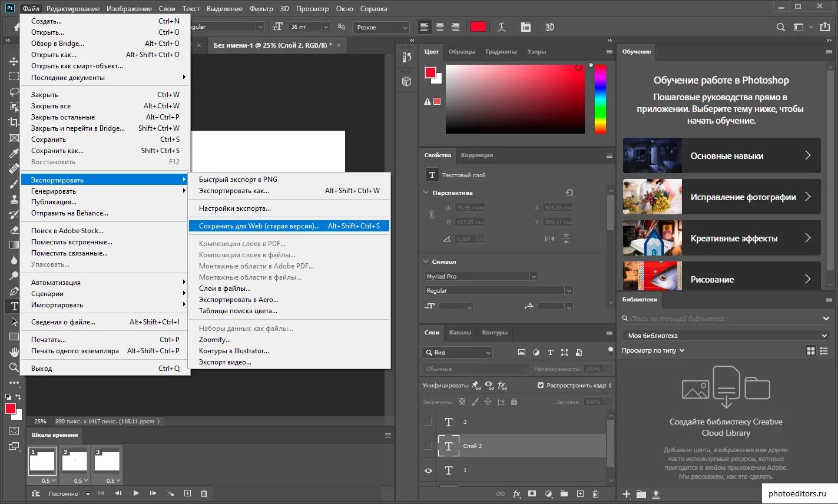The image size is (838, 504).
Task: Filter layers by type layers (T icon)
Action: (550, 352)
